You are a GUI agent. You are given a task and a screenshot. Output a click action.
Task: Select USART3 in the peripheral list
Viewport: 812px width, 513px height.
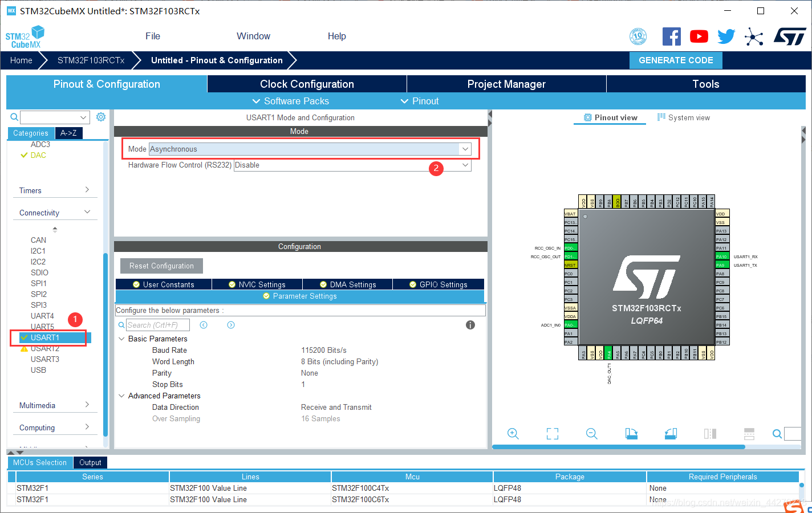[x=45, y=359]
